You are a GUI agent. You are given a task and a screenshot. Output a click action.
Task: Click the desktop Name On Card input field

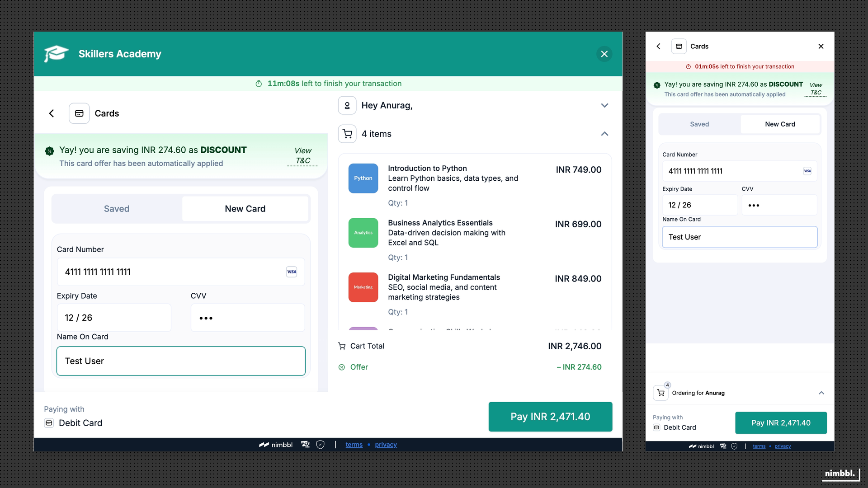coord(181,361)
